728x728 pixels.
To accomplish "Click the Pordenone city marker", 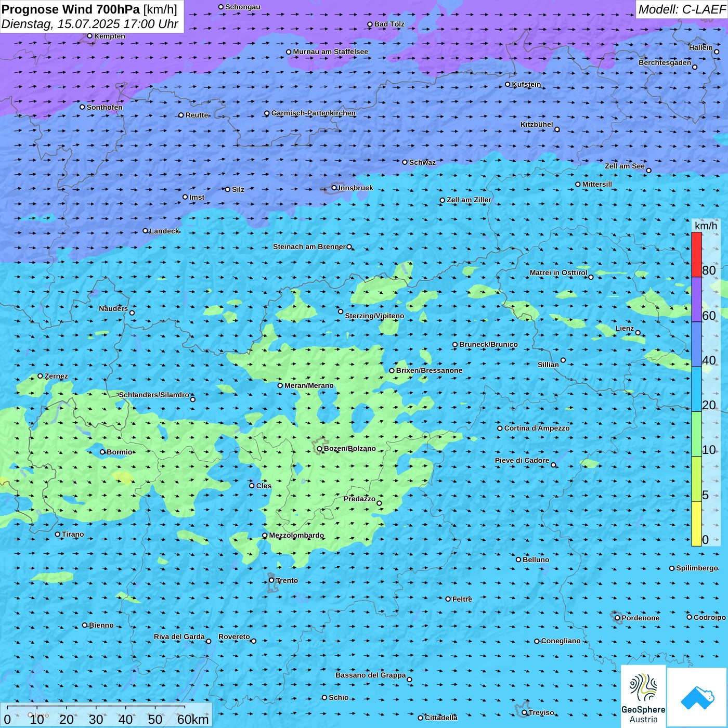I will pyautogui.click(x=617, y=618).
